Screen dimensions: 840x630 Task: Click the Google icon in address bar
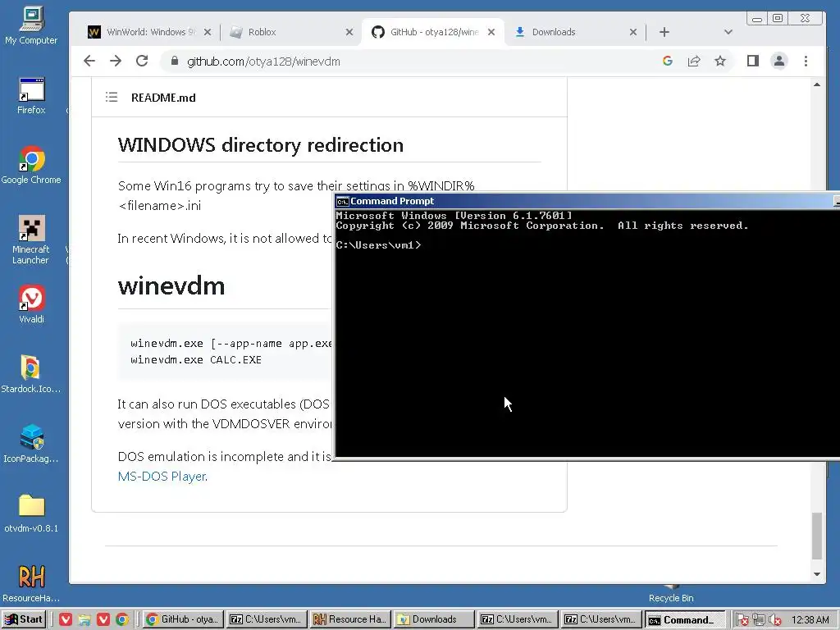coord(668,61)
